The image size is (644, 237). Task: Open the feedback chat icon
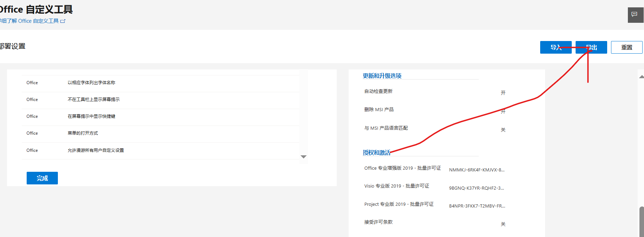click(635, 15)
